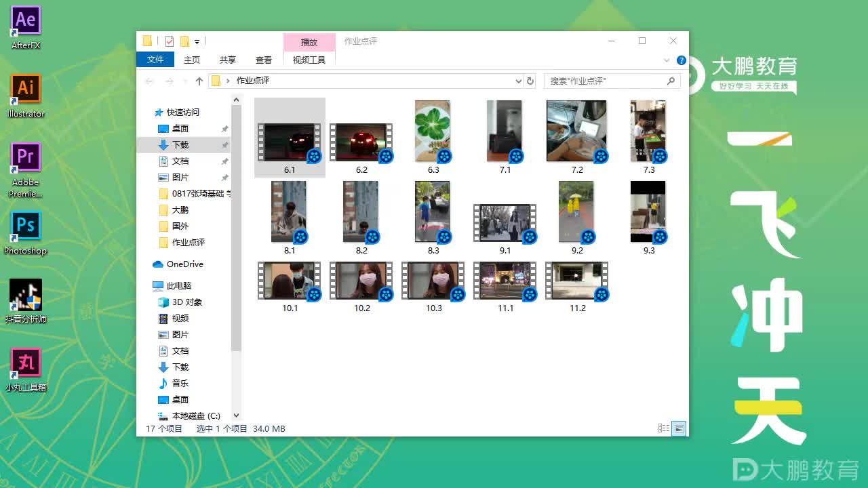Select video file 10.2
The width and height of the screenshot is (868, 488).
361,287
